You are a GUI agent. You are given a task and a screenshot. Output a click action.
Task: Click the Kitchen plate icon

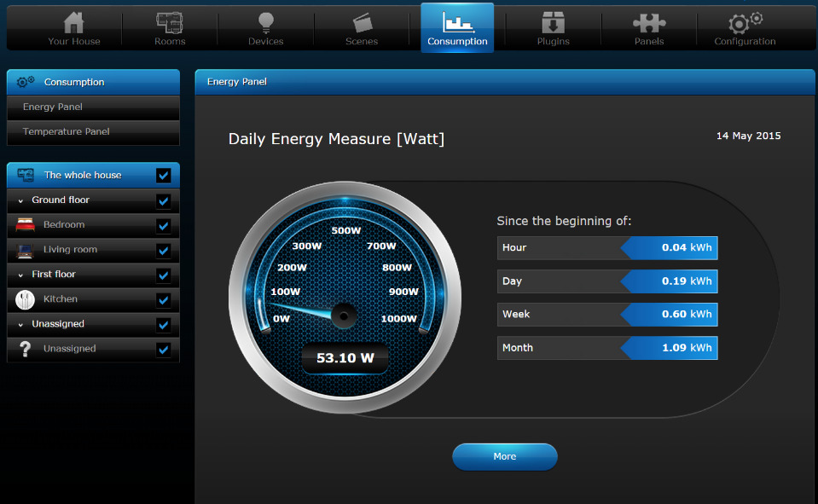click(x=25, y=299)
